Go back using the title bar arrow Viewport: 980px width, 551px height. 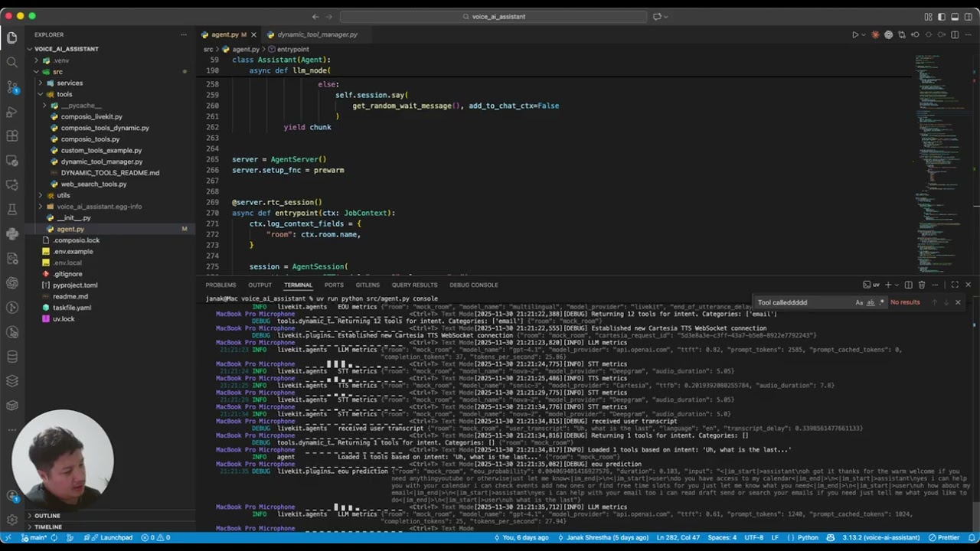(315, 17)
